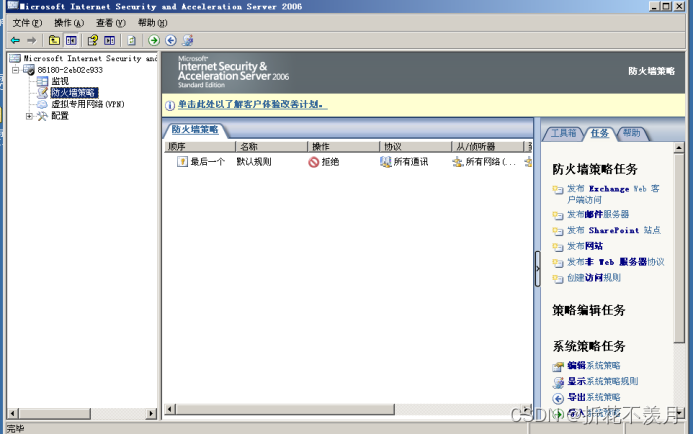Collapse the 86180-2eb02c933 server node
693x435 pixels.
15,70
